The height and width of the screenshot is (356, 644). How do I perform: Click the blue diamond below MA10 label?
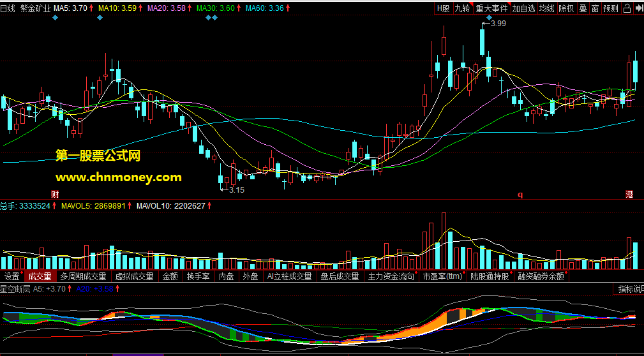[x=100, y=18]
